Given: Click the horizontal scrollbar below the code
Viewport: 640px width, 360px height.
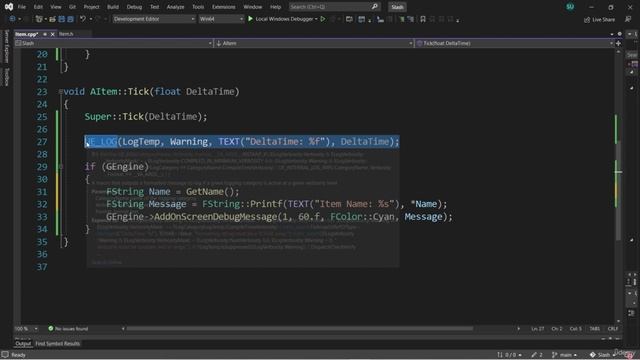Looking at the screenshot, I should point(300,329).
